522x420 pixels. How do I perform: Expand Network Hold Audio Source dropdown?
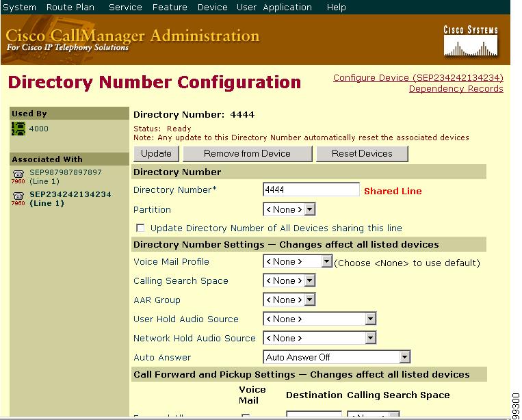click(319, 338)
